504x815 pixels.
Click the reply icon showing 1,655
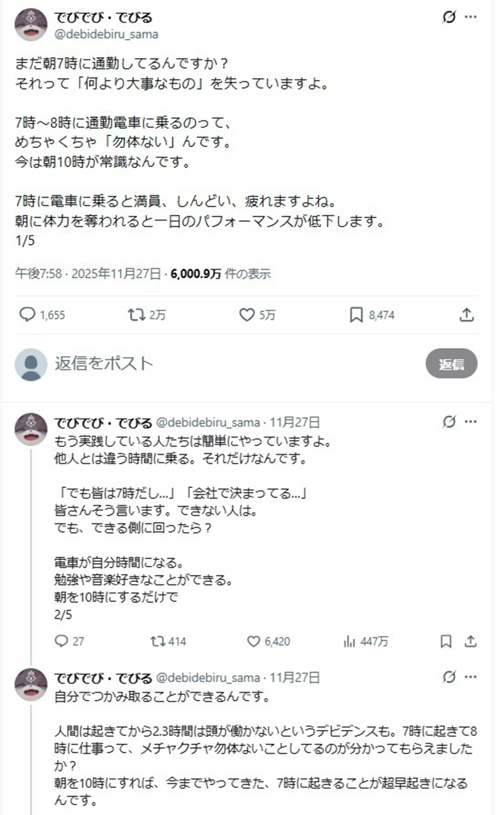28,315
